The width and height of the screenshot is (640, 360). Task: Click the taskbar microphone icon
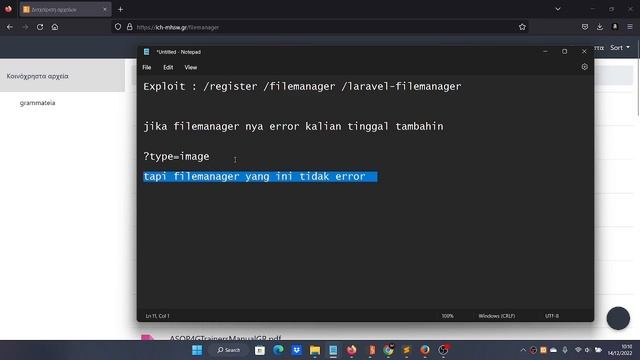tap(565, 350)
